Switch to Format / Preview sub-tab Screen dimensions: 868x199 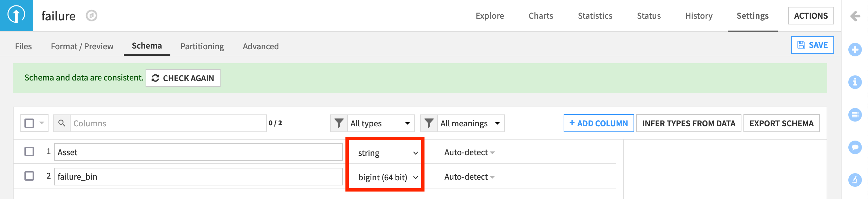(82, 46)
